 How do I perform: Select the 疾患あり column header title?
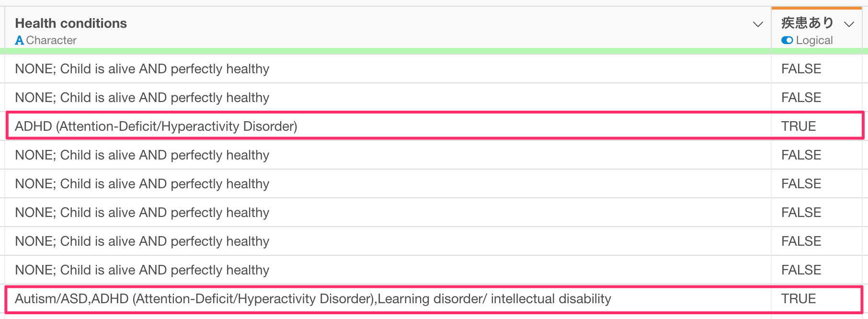[x=808, y=23]
